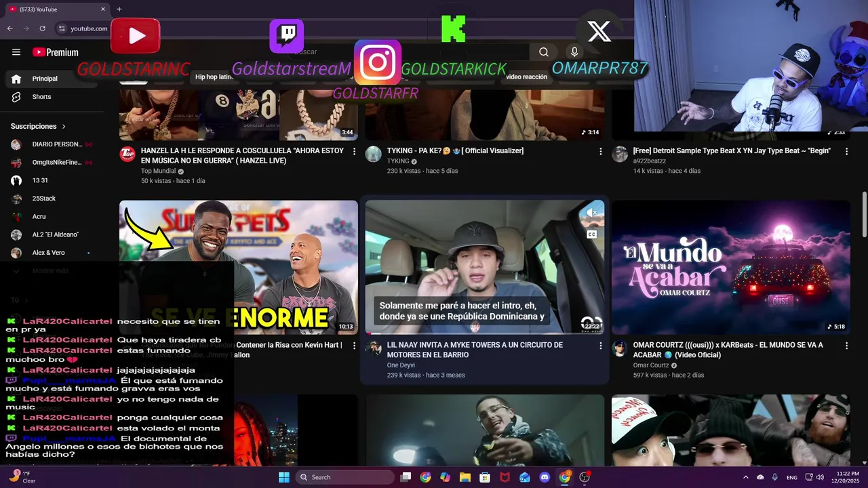The height and width of the screenshot is (488, 868).
Task: Open the Shorts sidebar item
Action: 52,97
